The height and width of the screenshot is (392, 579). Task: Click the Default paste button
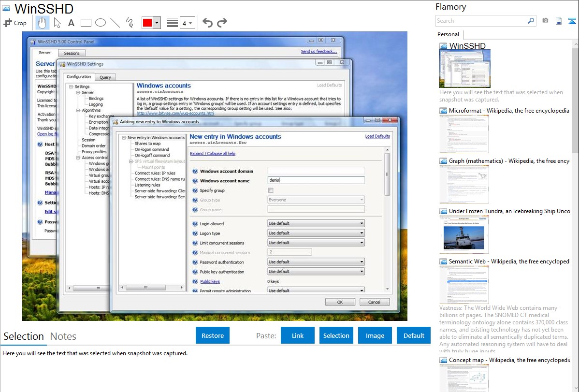tap(414, 335)
